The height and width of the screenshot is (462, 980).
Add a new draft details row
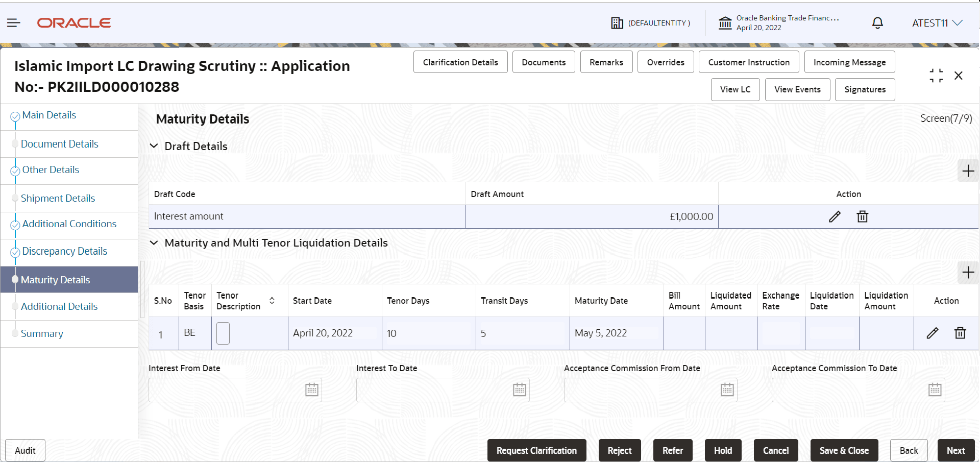[x=968, y=171]
